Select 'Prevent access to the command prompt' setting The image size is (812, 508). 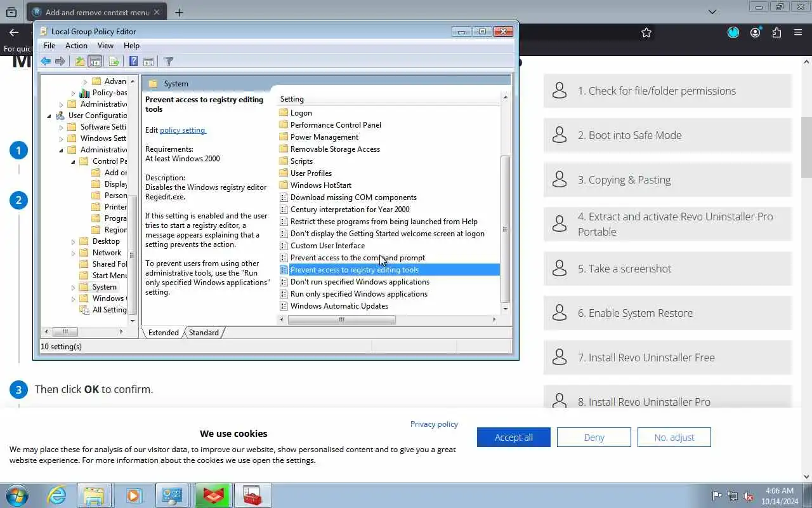[x=358, y=258]
